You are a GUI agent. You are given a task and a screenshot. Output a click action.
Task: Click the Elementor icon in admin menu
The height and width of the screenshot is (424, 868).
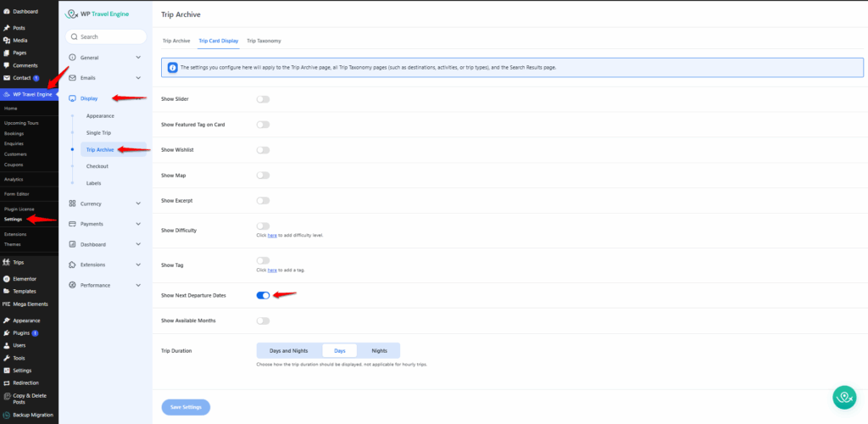[7, 279]
